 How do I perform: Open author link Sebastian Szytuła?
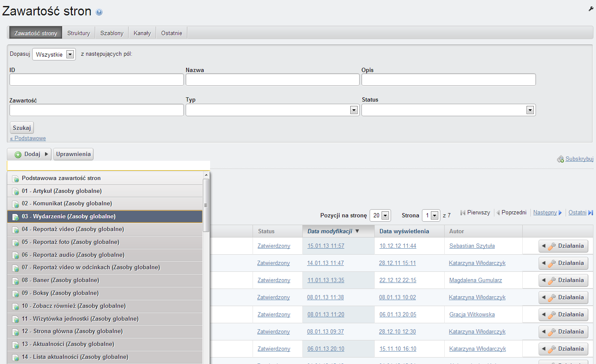472,246
